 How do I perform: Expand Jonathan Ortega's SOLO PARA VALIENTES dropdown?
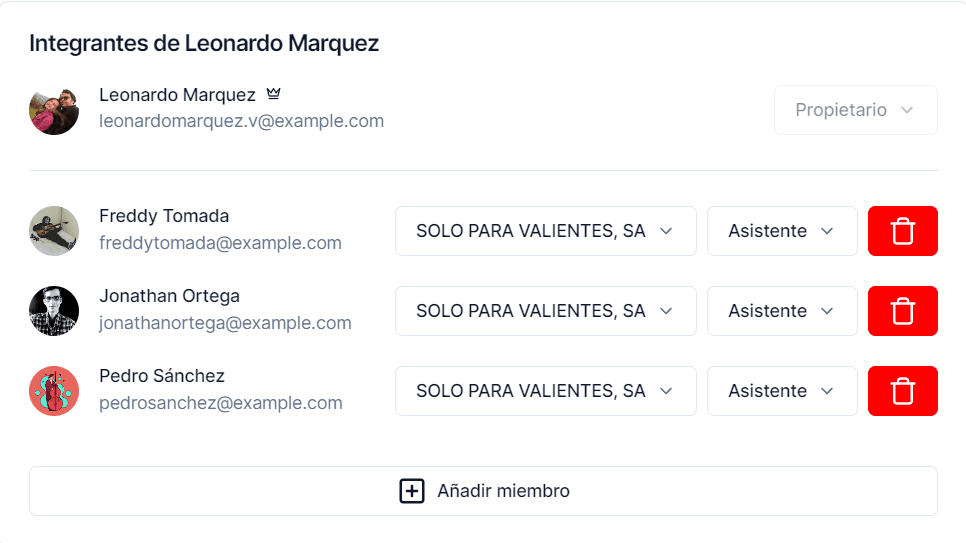[545, 311]
